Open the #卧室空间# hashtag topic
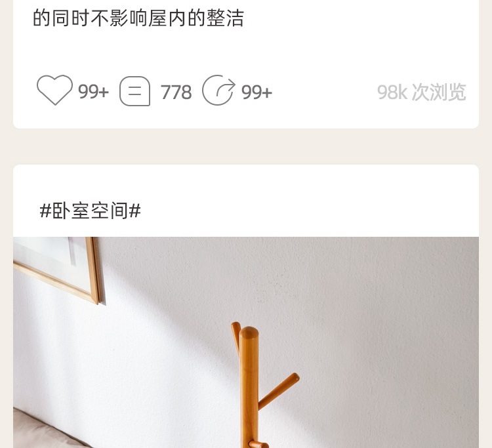492x448 pixels. pos(91,211)
